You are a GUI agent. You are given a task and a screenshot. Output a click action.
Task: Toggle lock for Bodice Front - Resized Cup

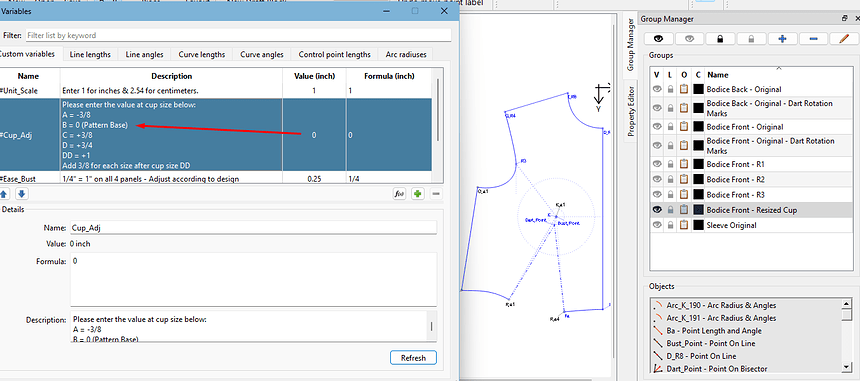click(670, 210)
